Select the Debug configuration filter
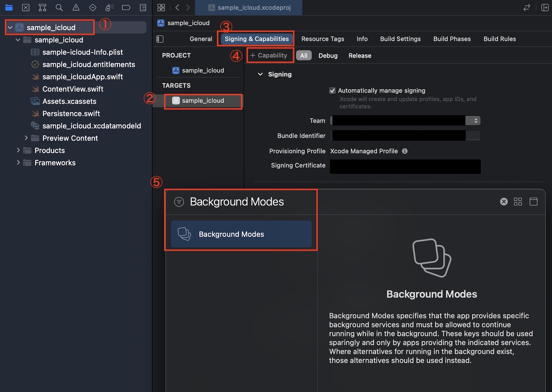552x392 pixels. [x=328, y=56]
